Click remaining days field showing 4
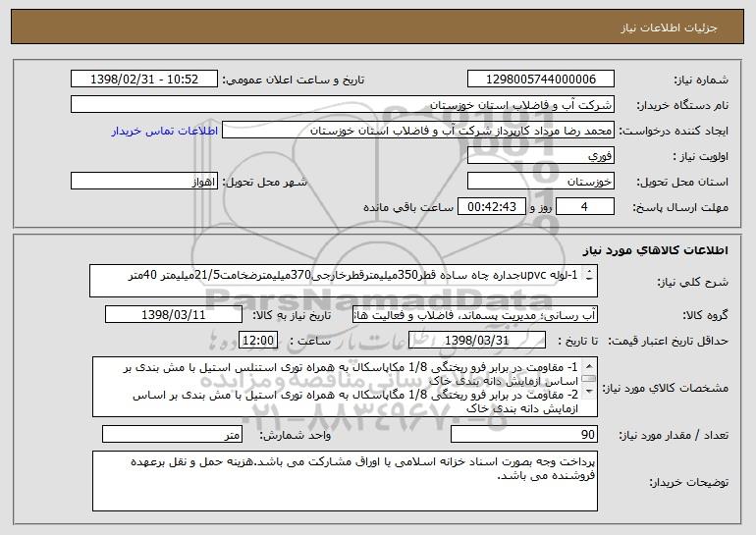Screen dimensions: 756x535 585,206
